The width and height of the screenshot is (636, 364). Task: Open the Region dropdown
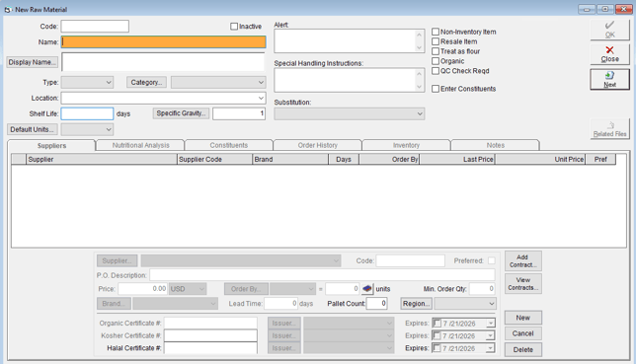click(465, 303)
